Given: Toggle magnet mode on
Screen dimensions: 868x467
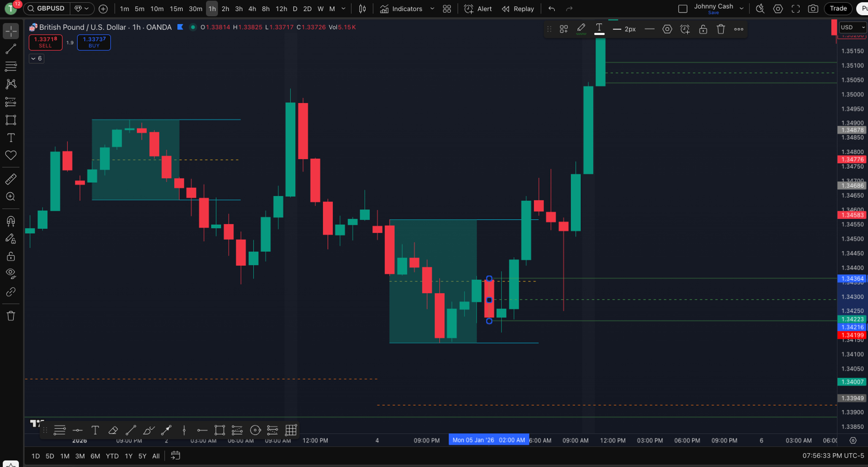Looking at the screenshot, I should tap(11, 221).
